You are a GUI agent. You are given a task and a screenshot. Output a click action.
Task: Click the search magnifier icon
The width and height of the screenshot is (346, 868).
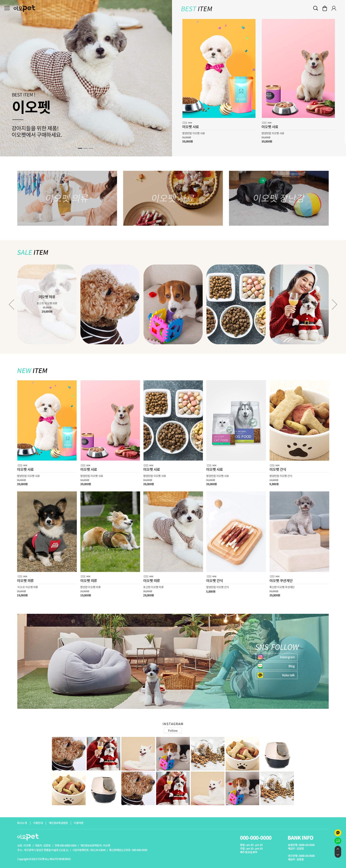(315, 8)
